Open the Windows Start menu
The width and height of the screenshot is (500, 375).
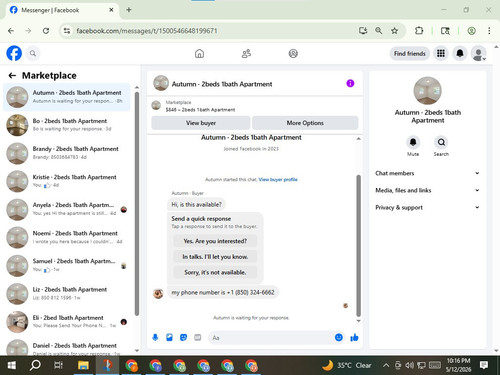tap(12, 365)
